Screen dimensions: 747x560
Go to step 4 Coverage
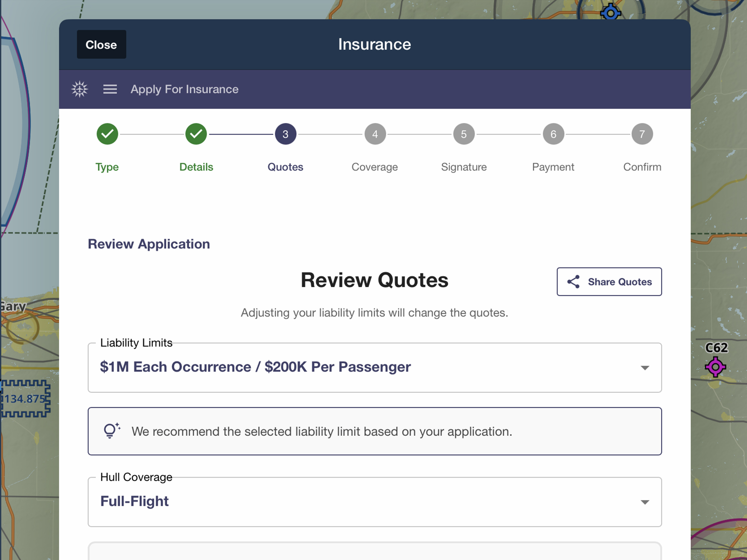click(x=375, y=134)
